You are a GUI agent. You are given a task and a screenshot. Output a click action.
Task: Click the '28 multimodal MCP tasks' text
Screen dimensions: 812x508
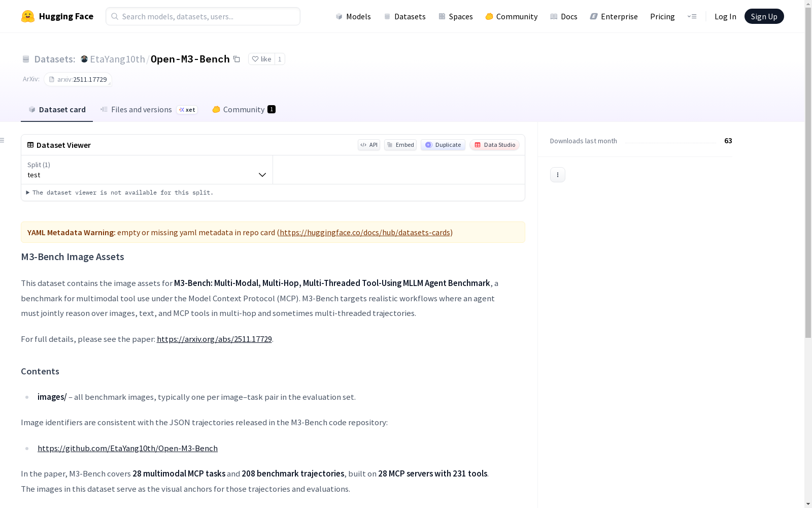(179, 473)
